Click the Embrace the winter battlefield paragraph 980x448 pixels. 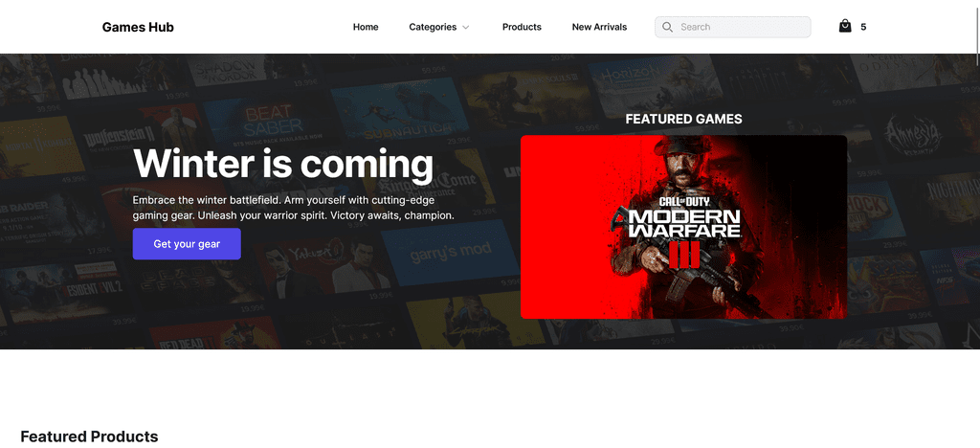pos(293,208)
